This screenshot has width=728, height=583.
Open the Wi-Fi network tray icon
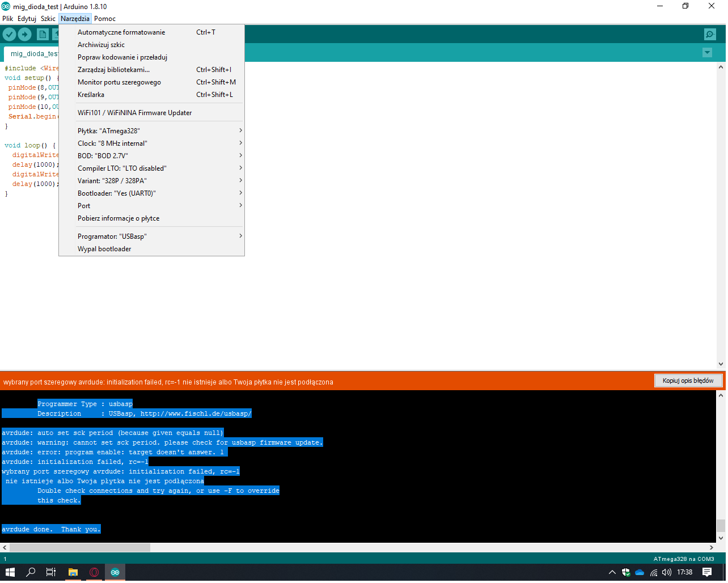(654, 573)
